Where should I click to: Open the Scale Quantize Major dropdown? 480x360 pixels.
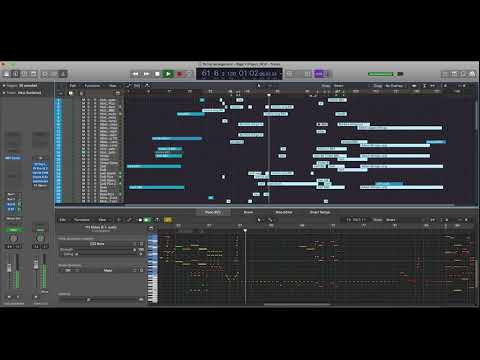(108, 270)
